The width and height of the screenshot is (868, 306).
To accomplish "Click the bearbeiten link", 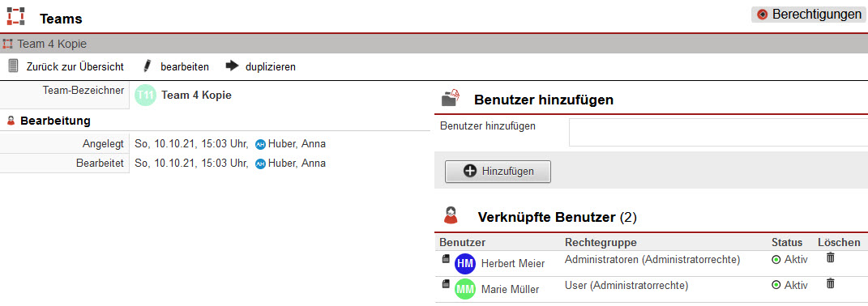I will coord(185,67).
